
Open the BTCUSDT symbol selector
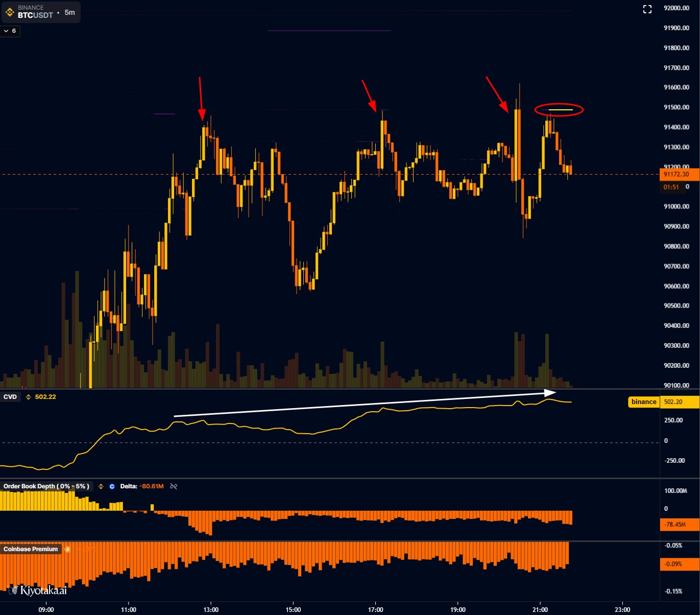(35, 15)
